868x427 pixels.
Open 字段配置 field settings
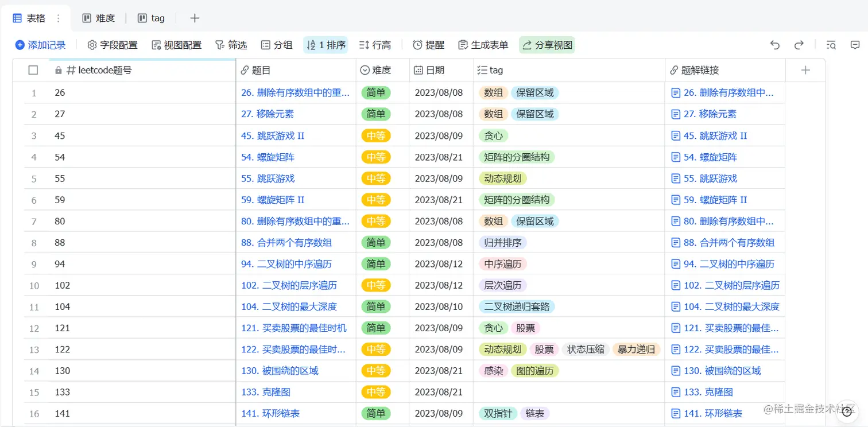coord(113,45)
